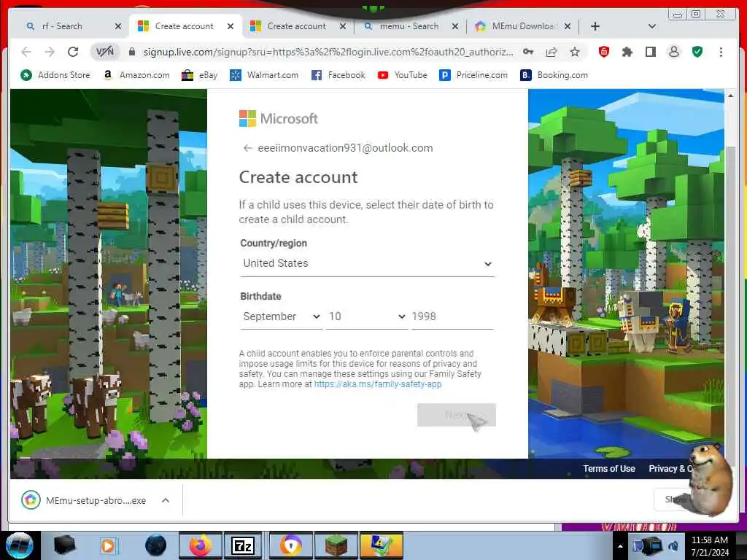The image size is (747, 560).
Task: Open the Addons Store bookmark
Action: coord(55,75)
